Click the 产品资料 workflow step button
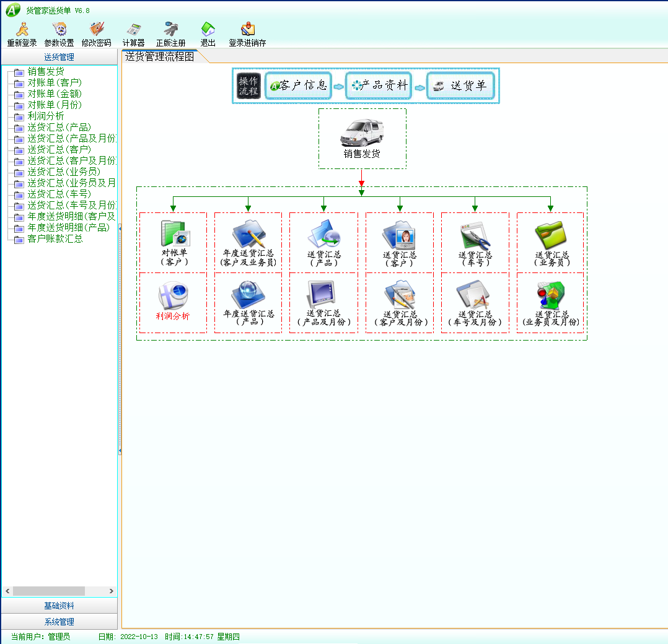Screen dimensions: 668x644 tap(379, 86)
